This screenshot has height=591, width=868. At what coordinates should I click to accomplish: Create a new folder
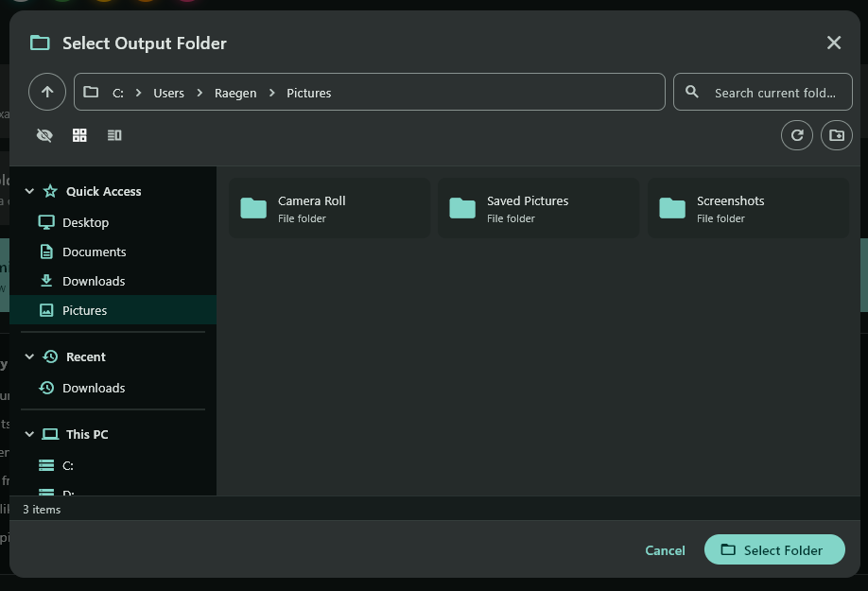837,135
